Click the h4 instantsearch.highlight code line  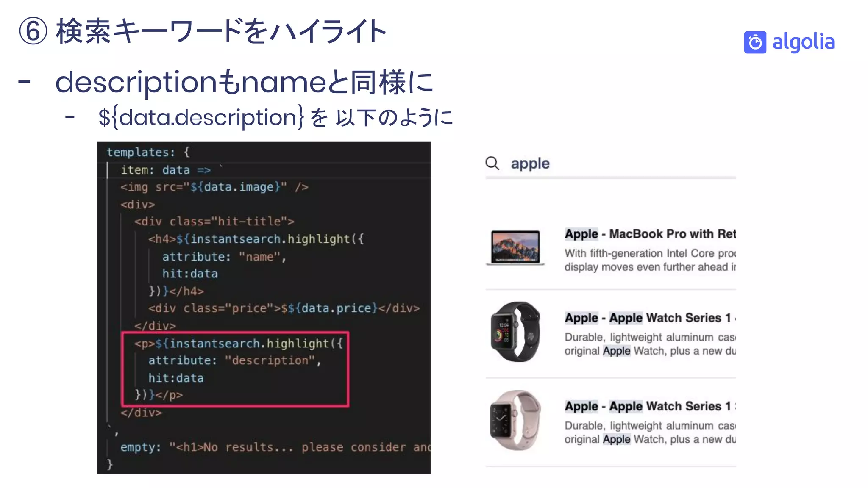[256, 239]
